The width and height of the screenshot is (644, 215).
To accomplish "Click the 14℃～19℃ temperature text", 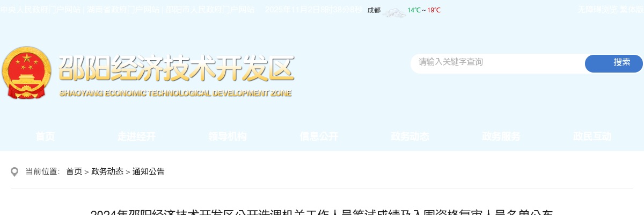I will click(424, 10).
